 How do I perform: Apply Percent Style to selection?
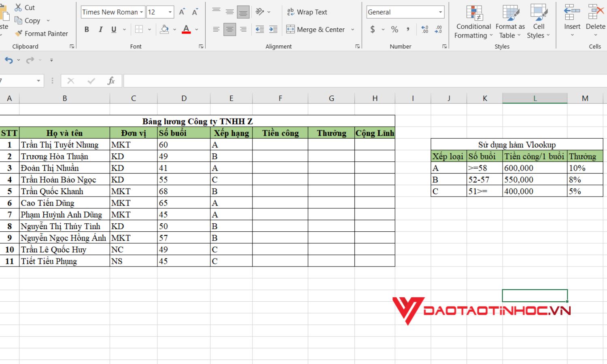(394, 29)
